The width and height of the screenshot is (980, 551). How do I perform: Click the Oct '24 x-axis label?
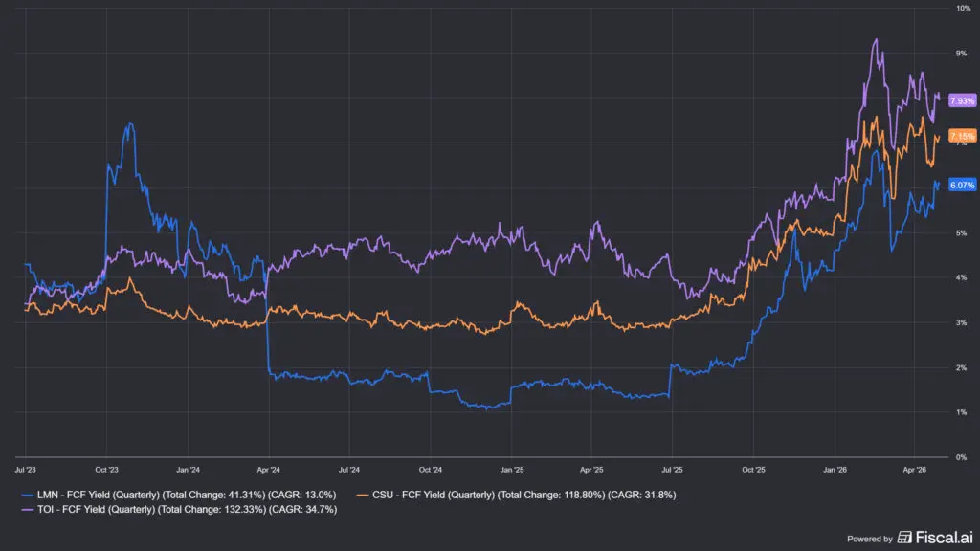click(x=430, y=470)
